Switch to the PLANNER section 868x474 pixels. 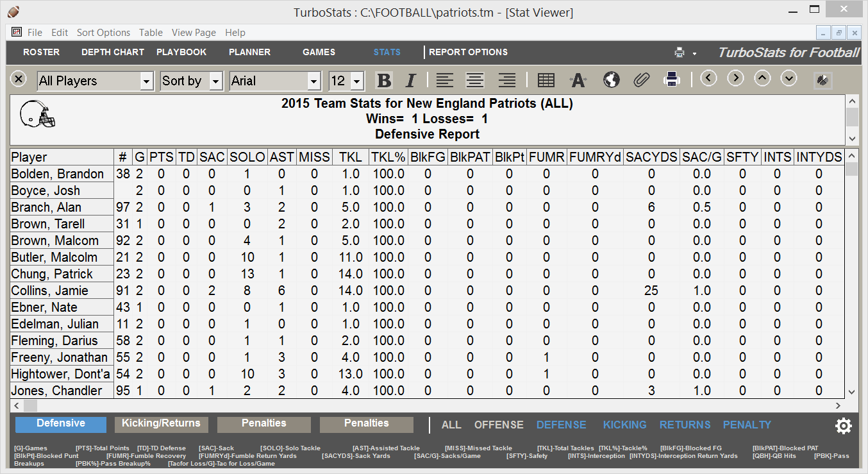[249, 52]
